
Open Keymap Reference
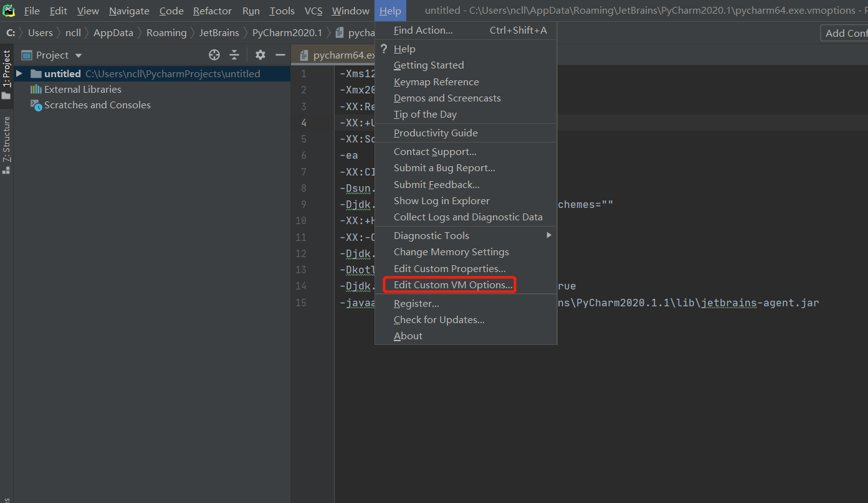point(465,82)
